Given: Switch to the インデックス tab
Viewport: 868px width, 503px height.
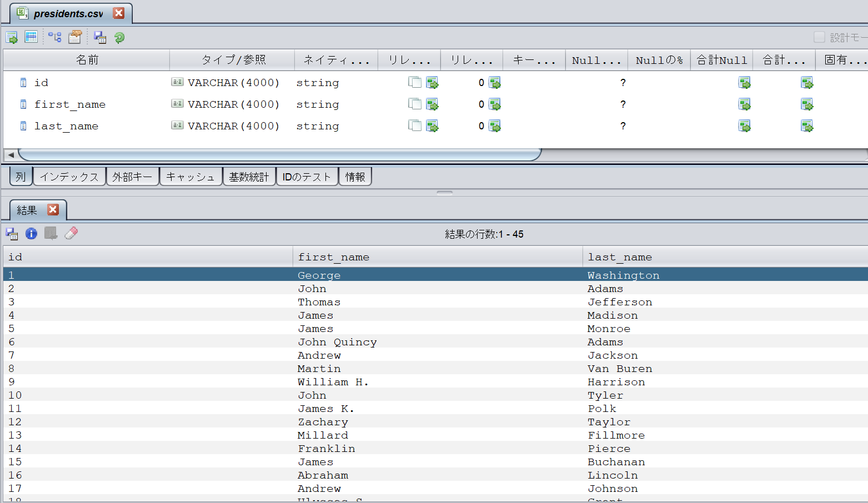Looking at the screenshot, I should coord(69,177).
